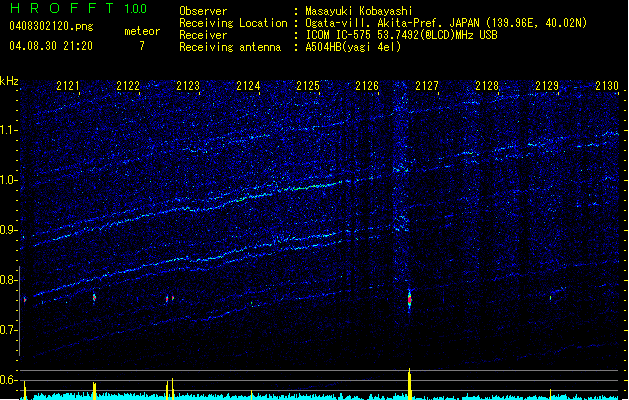The height and width of the screenshot is (400, 629).
Task: Click the receiver value ICOM IC-575 53.7492 MHz
Action: click(x=402, y=35)
